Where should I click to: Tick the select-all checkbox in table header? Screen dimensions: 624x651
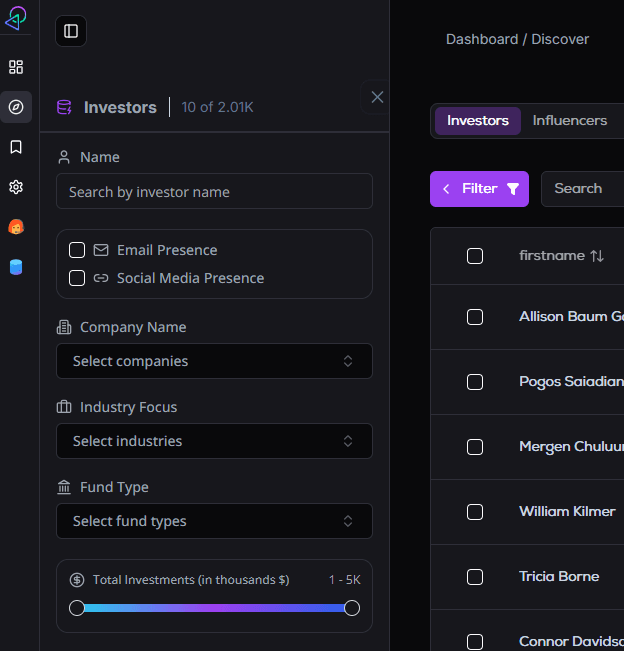pos(475,256)
